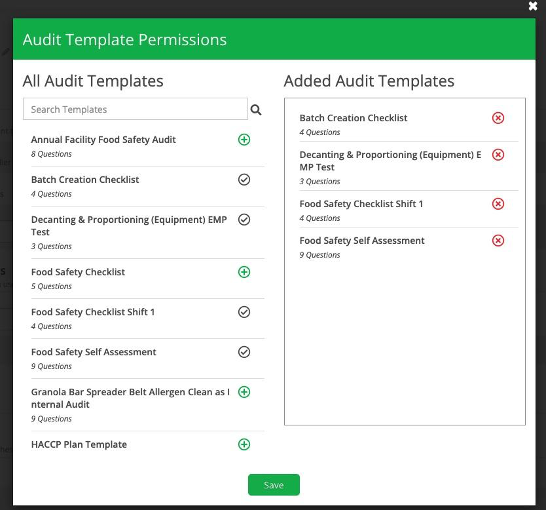
Task: Select Granola Bar Spreader Belt Allergen title
Action: click(x=130, y=398)
